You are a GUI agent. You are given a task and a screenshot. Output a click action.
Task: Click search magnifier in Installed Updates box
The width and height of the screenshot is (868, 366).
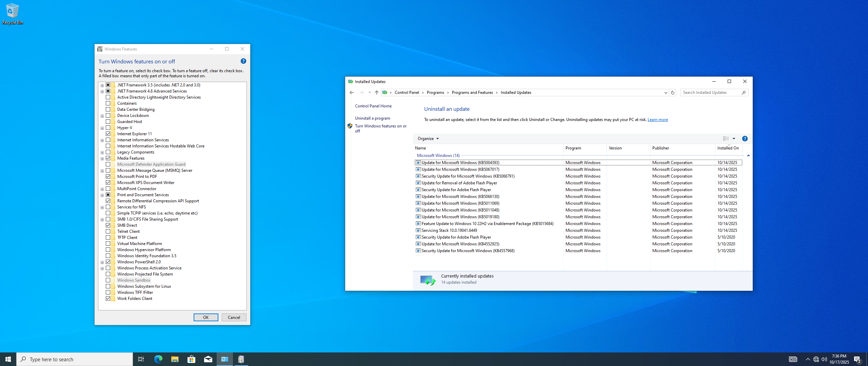click(x=744, y=93)
